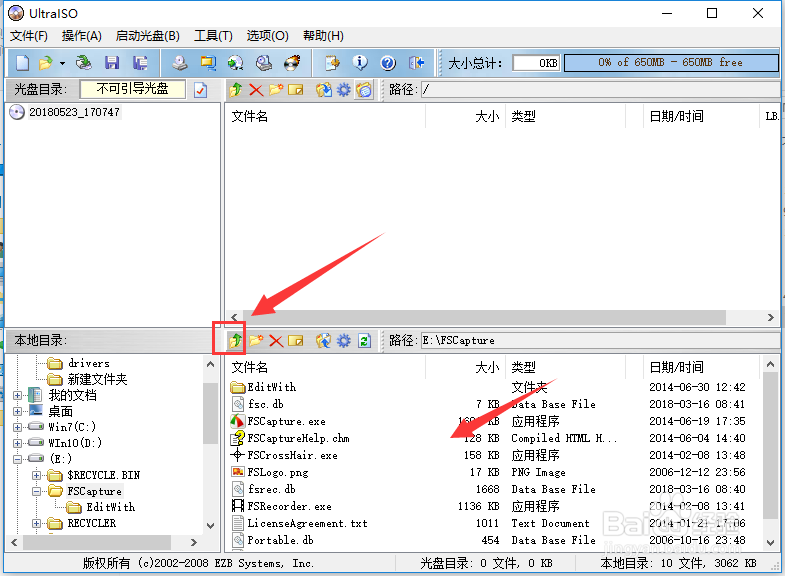785x576 pixels.
Task: Click the extract icon in disc toolbar
Action: (x=324, y=90)
